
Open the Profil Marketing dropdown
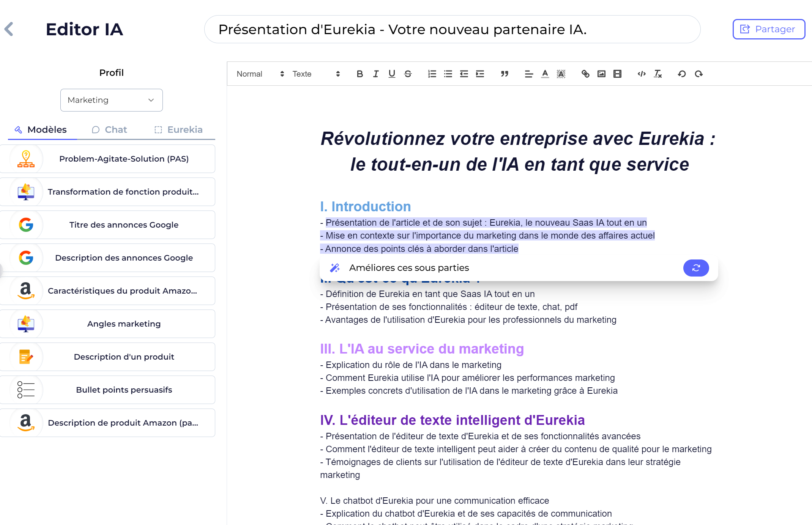click(x=111, y=100)
